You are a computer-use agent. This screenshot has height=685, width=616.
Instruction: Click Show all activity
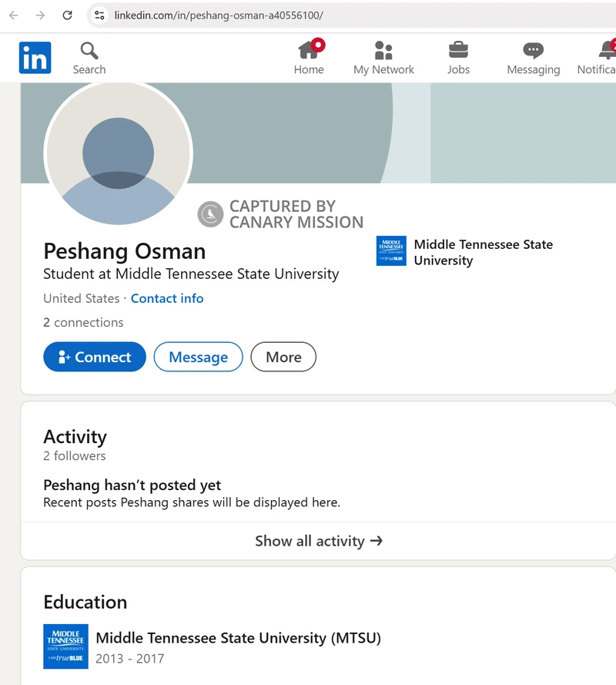(319, 541)
